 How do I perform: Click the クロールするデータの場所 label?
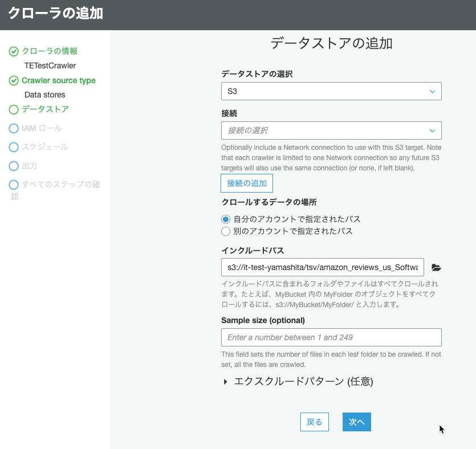coord(269,202)
